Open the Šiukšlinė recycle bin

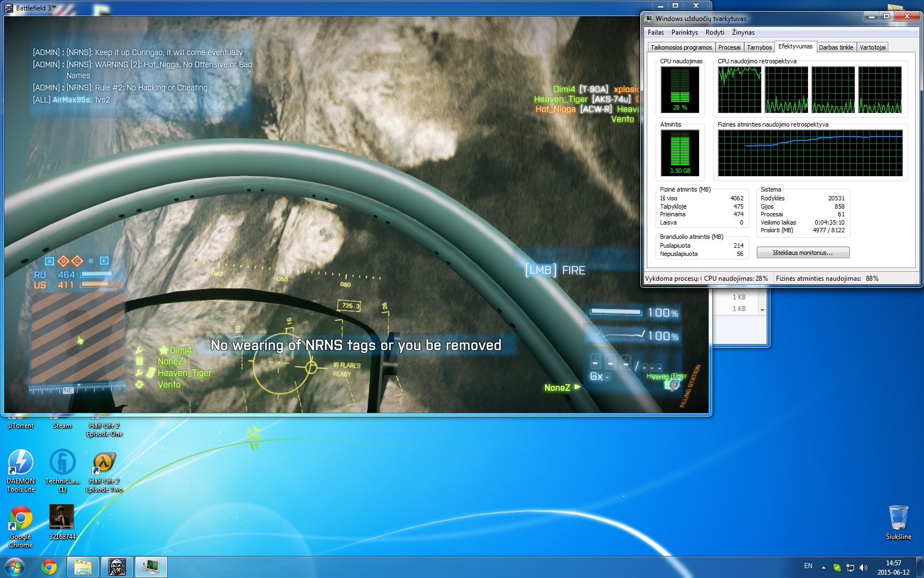point(898,522)
